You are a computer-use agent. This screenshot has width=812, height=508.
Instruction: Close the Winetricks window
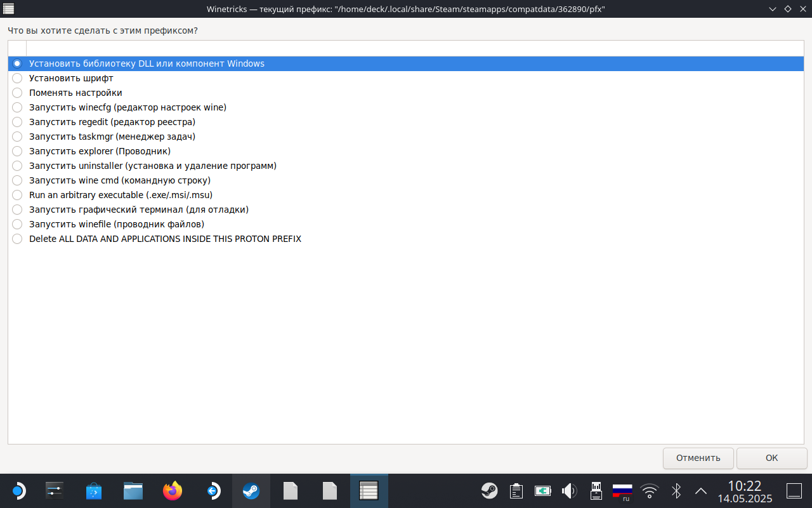pyautogui.click(x=802, y=9)
